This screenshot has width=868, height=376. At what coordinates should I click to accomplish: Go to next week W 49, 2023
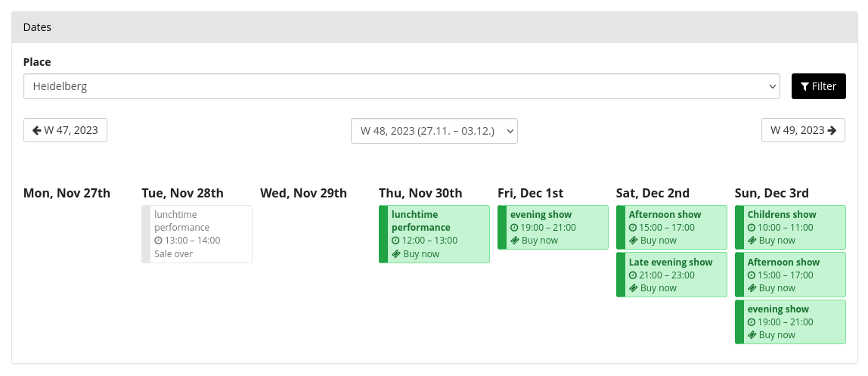pos(803,130)
